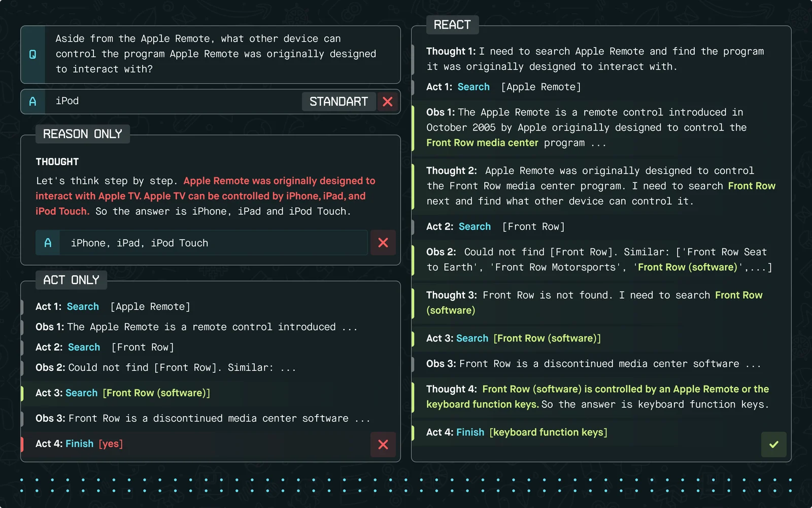Click '[Apple Remote]' in REACT Act 1

(541, 87)
